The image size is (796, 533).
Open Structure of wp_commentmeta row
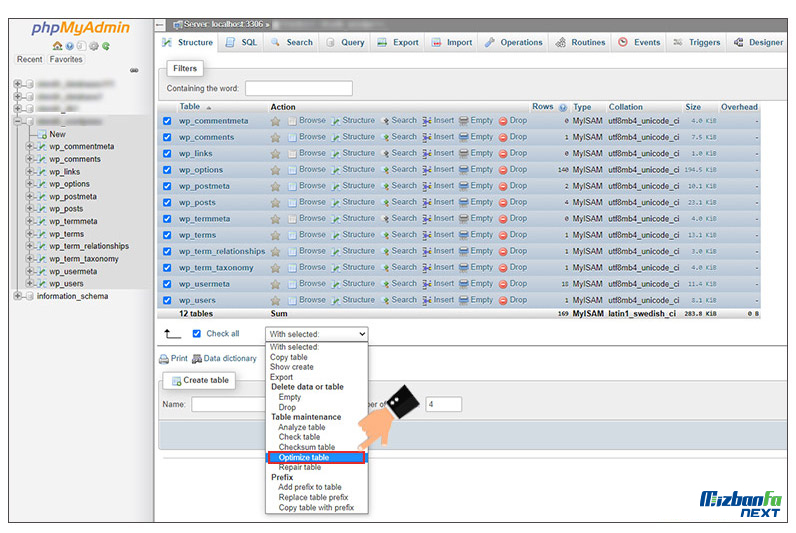353,121
